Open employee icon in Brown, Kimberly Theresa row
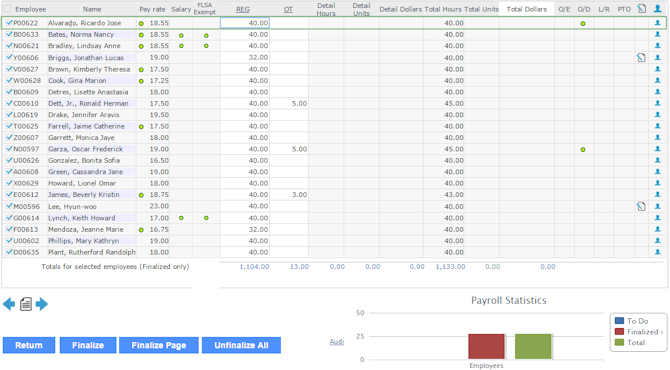Viewport: 670px width, 370px height. click(x=658, y=69)
